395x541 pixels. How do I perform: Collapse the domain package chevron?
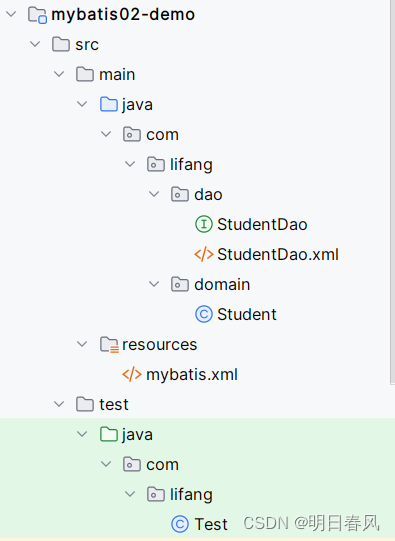[x=154, y=284]
